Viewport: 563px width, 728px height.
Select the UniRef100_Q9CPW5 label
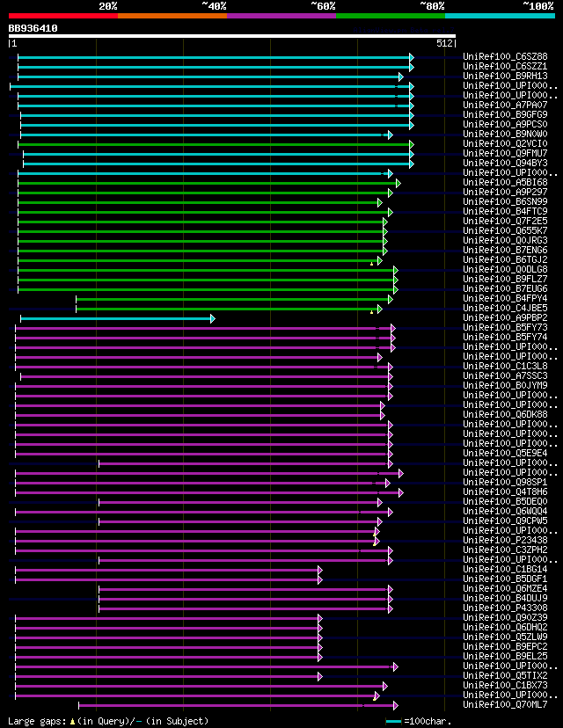pyautogui.click(x=505, y=521)
